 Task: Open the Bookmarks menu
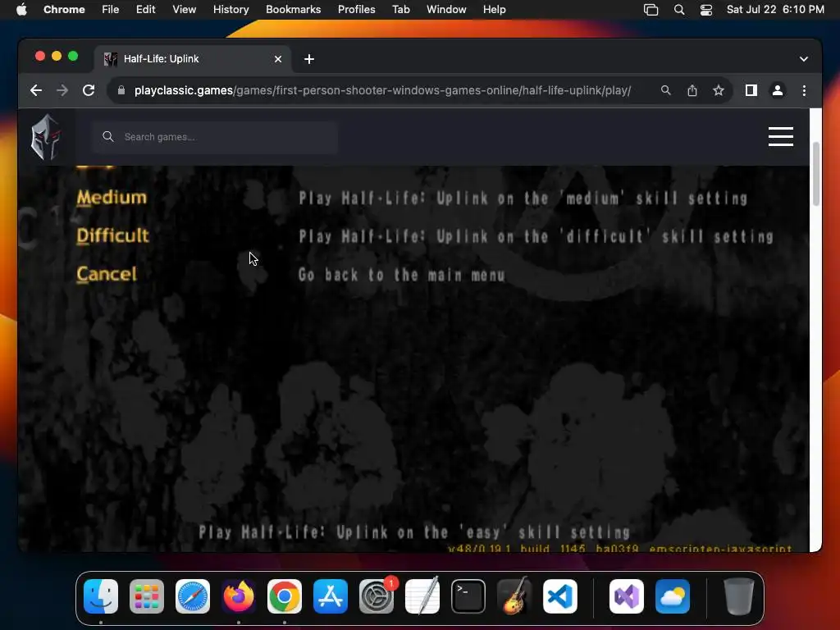293,10
